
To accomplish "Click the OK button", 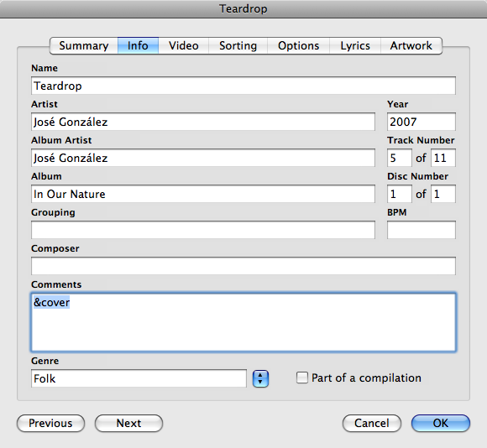I will 441,423.
